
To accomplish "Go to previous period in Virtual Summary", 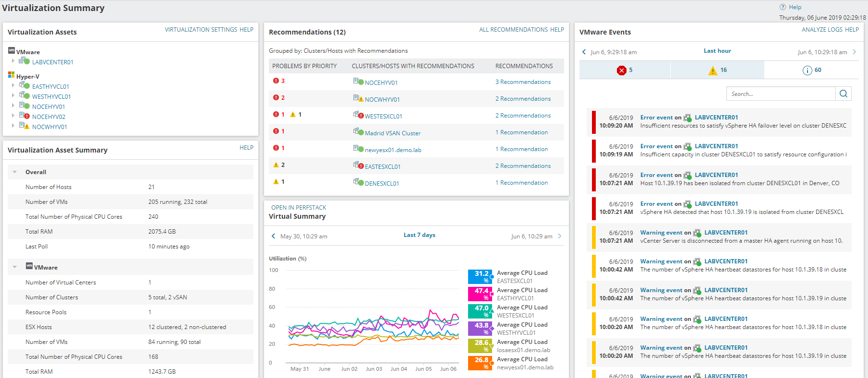I will pyautogui.click(x=274, y=236).
